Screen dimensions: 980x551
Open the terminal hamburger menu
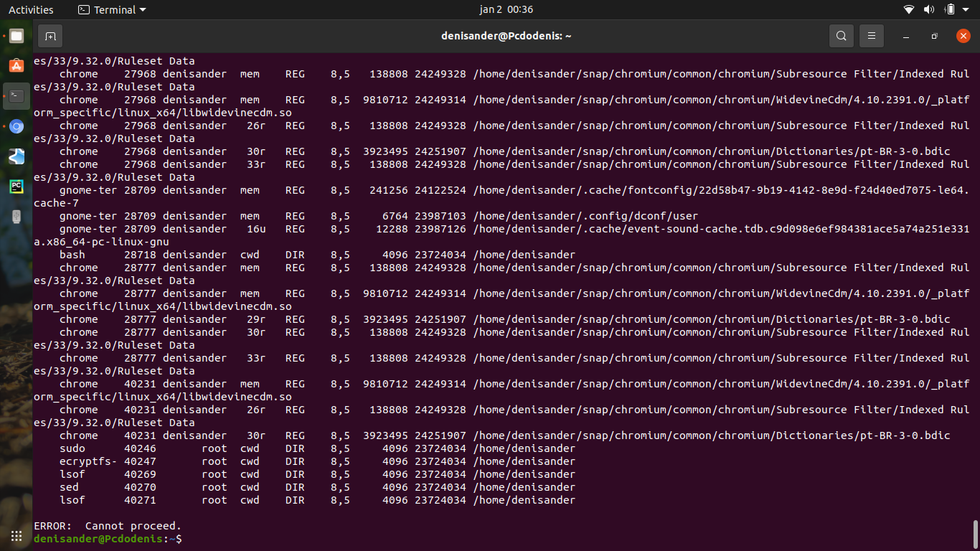pos(872,36)
